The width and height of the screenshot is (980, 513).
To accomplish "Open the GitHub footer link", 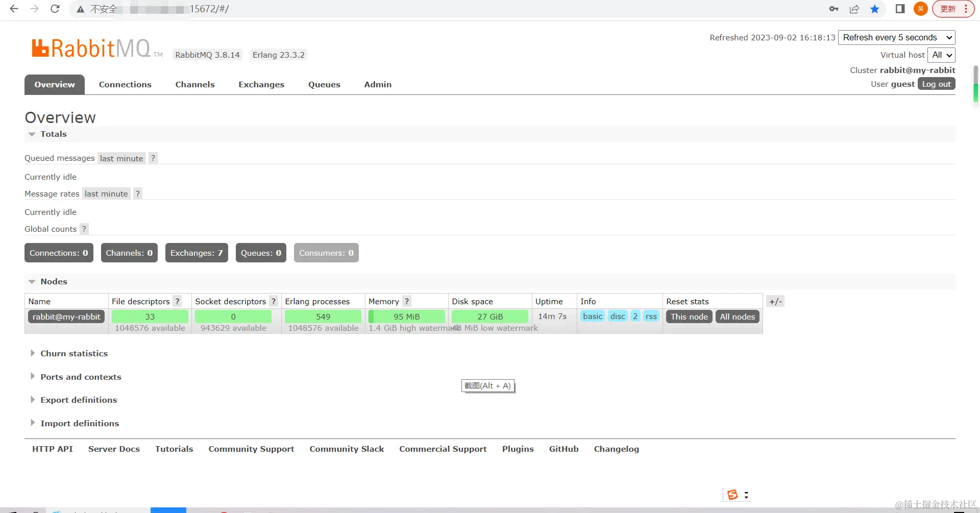I will point(563,449).
